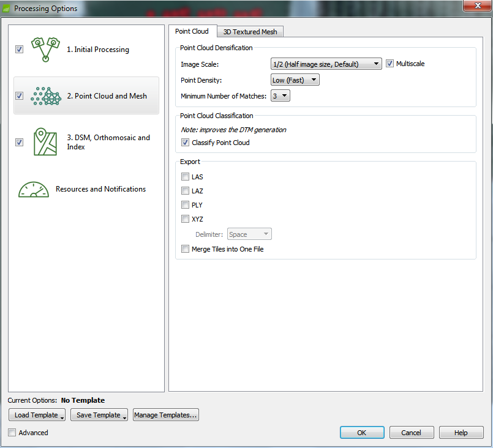Click the Initial Processing cameras icon

[x=45, y=50]
